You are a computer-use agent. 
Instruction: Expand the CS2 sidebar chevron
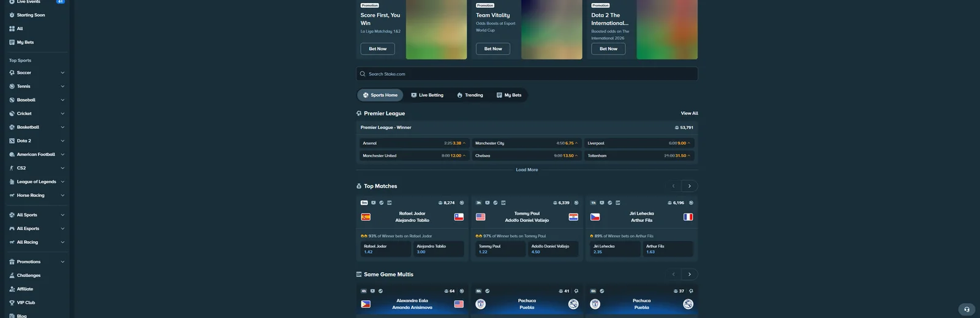tap(62, 168)
